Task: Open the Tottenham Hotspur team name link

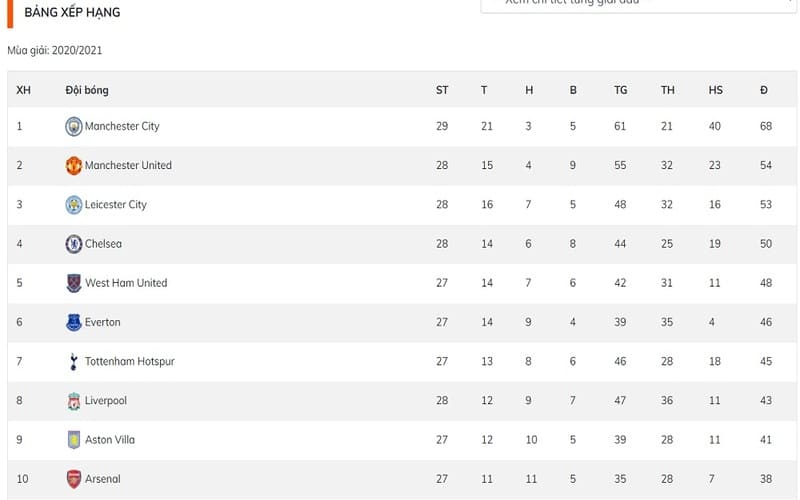Action: click(129, 361)
